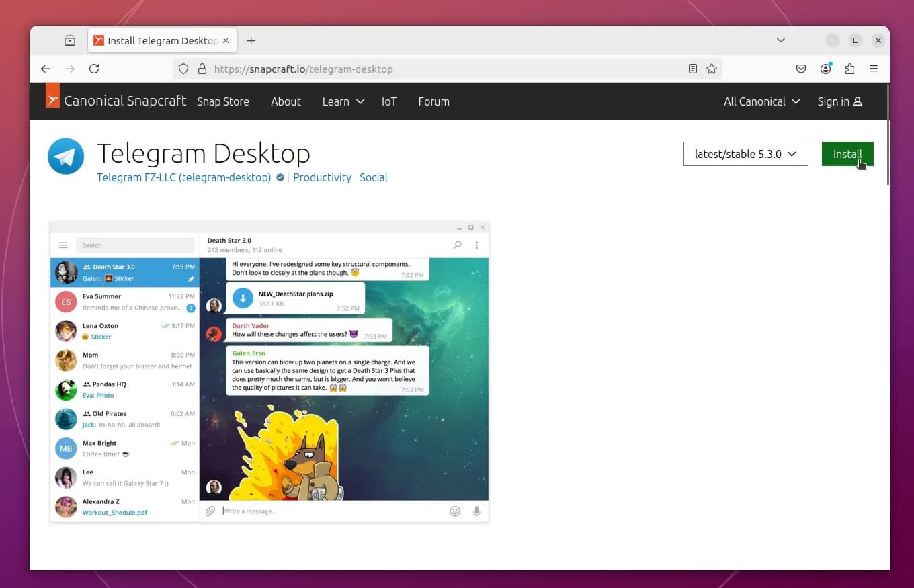This screenshot has width=914, height=588.
Task: Open the Snap Store menu item
Action: pyautogui.click(x=223, y=101)
